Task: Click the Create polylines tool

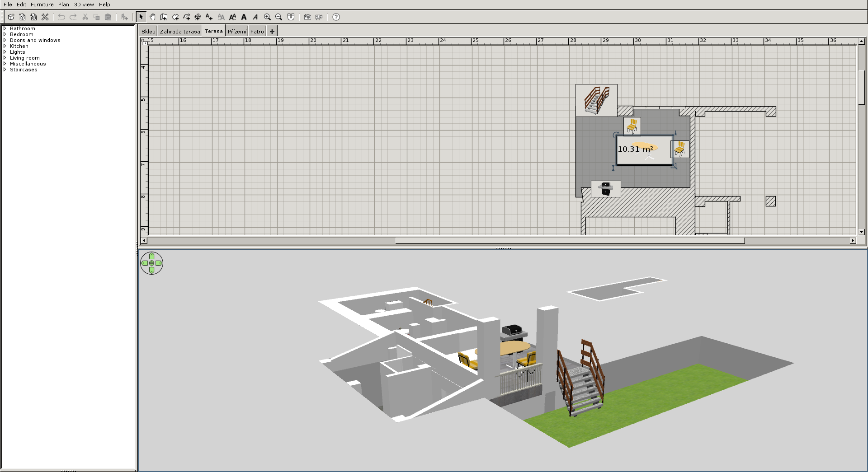Action: pos(187,17)
